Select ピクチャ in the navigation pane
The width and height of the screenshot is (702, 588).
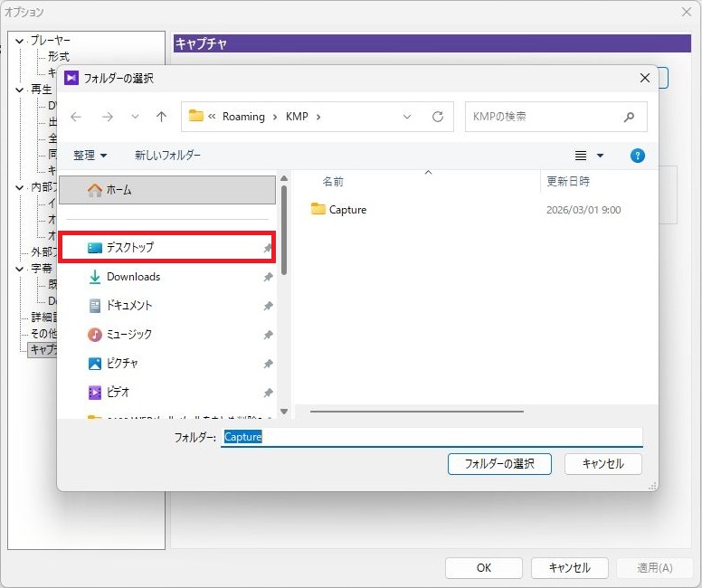(x=121, y=364)
